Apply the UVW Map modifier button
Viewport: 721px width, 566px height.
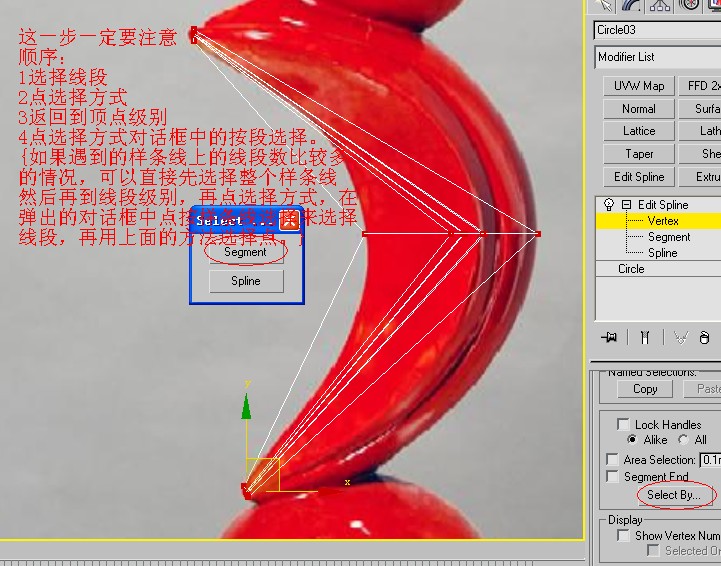coord(639,86)
